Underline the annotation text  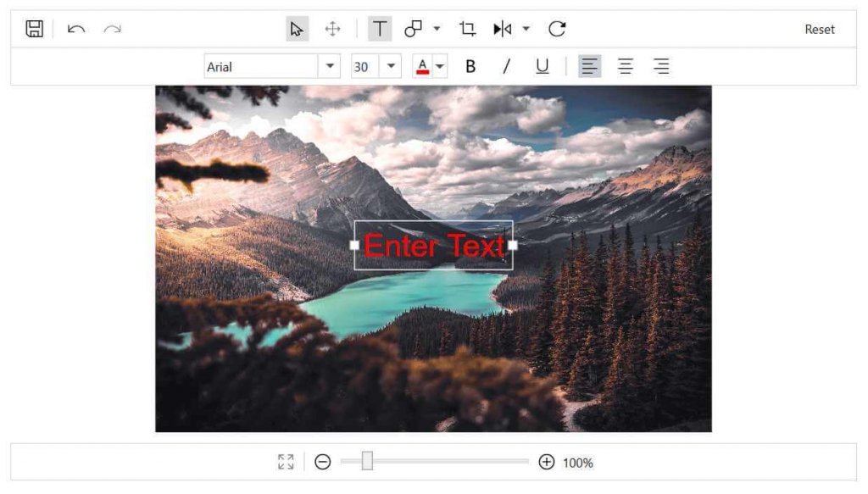coord(542,66)
